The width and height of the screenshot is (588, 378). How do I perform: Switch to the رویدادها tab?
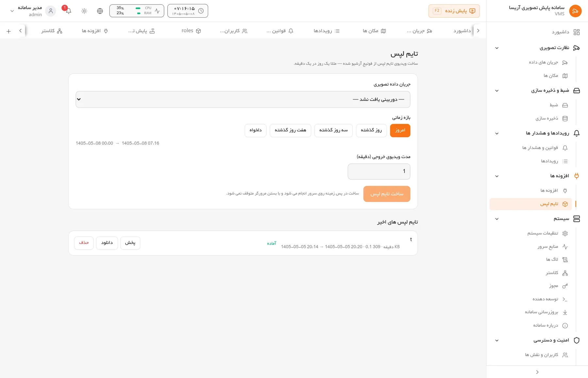(327, 31)
